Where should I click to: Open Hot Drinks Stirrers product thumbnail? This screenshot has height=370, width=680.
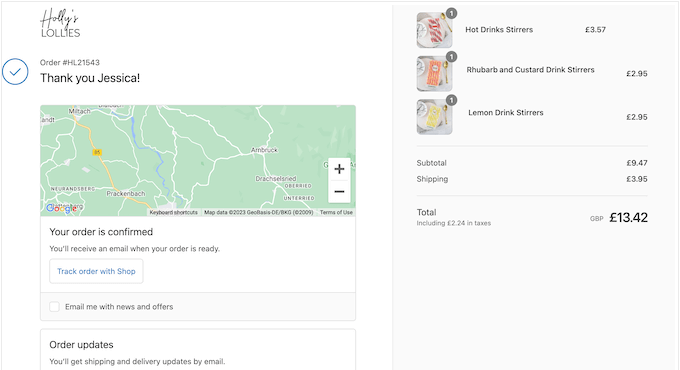click(435, 30)
